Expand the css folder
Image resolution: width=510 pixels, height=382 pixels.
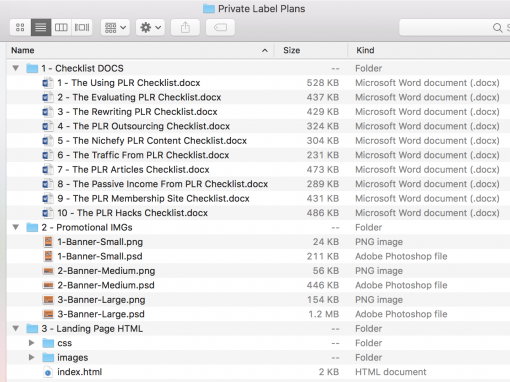[32, 343]
